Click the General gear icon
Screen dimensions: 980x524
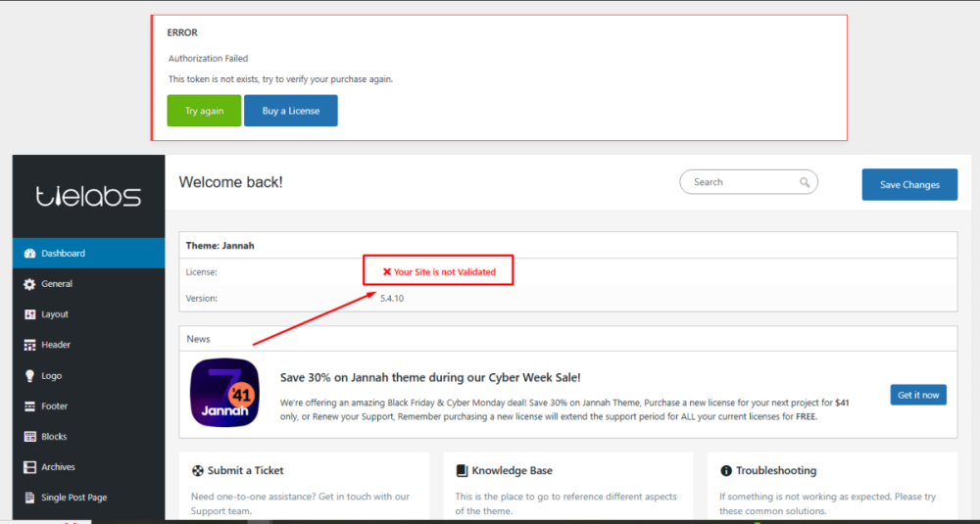pyautogui.click(x=29, y=284)
